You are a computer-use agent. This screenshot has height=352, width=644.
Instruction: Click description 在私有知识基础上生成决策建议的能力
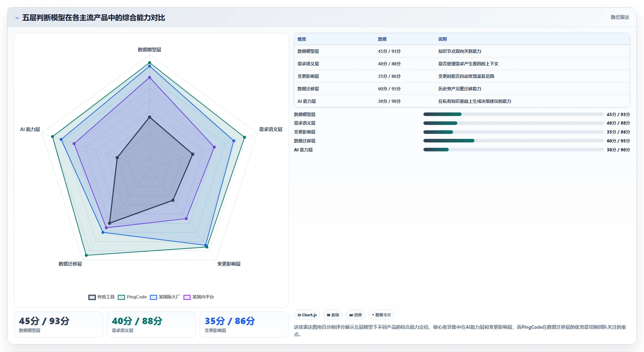(475, 101)
